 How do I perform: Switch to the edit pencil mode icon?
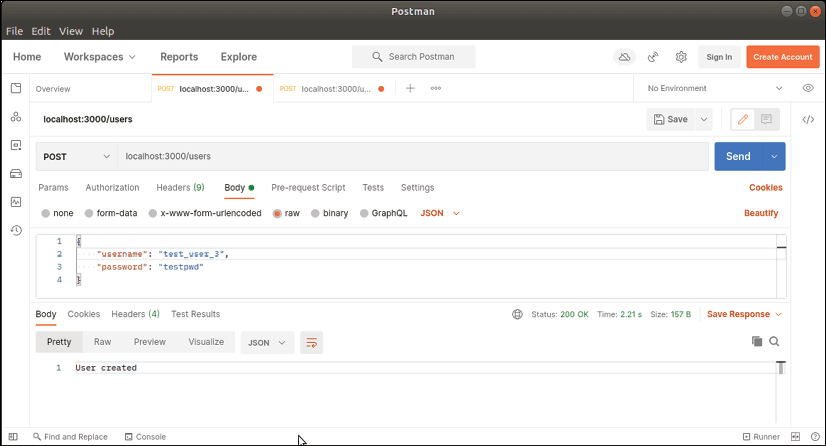[743, 120]
